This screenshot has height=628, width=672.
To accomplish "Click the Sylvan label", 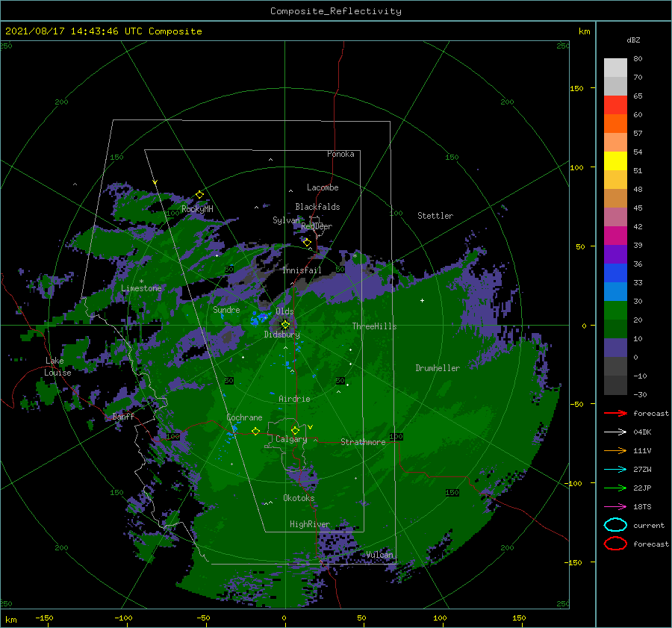I will [x=286, y=220].
